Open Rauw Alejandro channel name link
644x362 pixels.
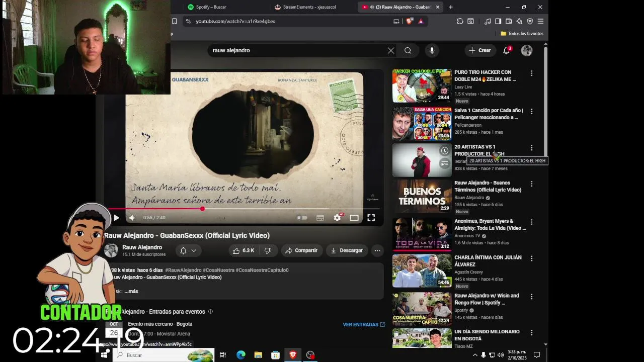pos(142,247)
